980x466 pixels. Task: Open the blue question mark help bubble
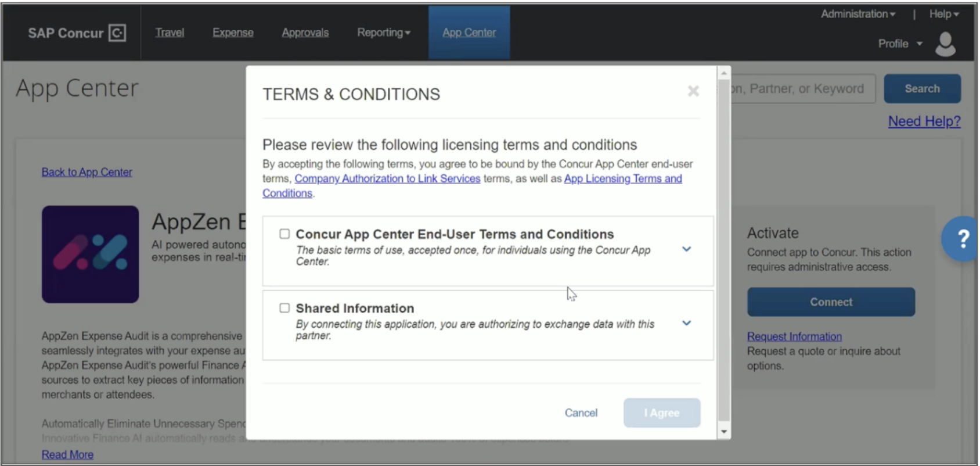tap(960, 238)
